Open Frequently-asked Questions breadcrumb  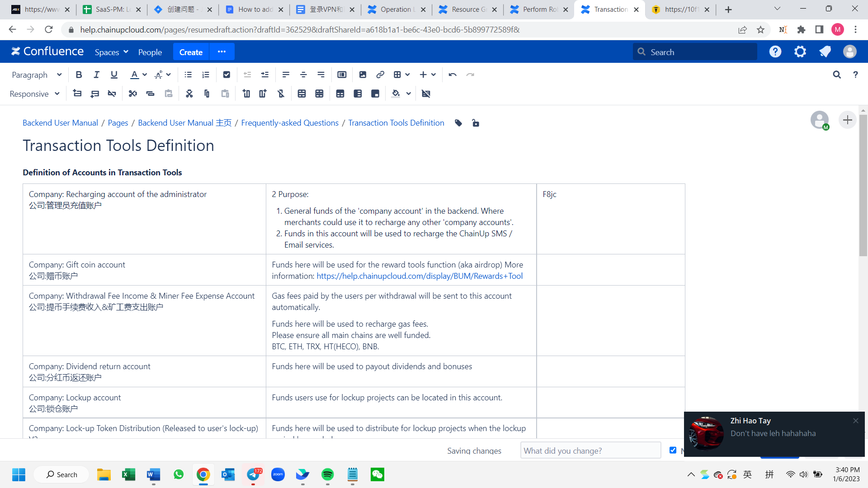pos(290,123)
